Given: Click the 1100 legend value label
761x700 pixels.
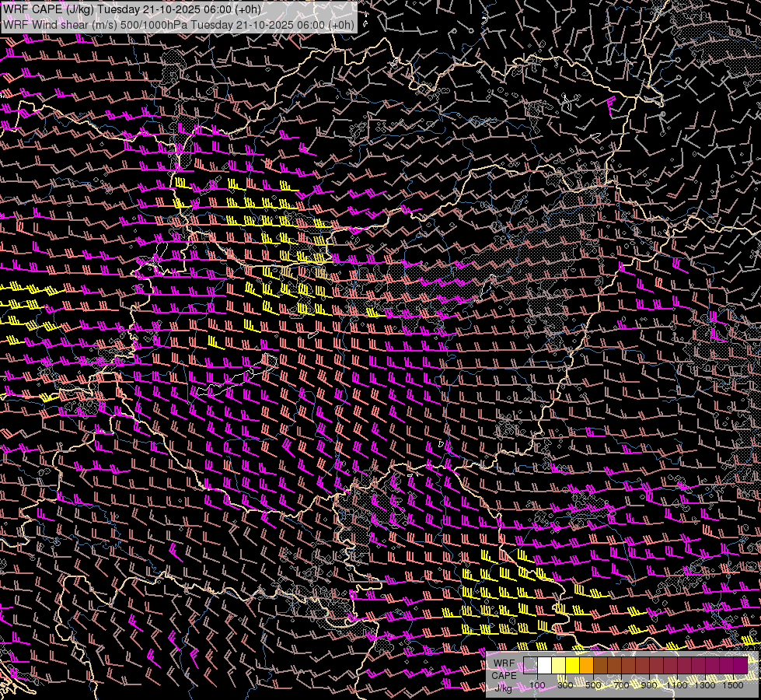Looking at the screenshot, I should [677, 685].
